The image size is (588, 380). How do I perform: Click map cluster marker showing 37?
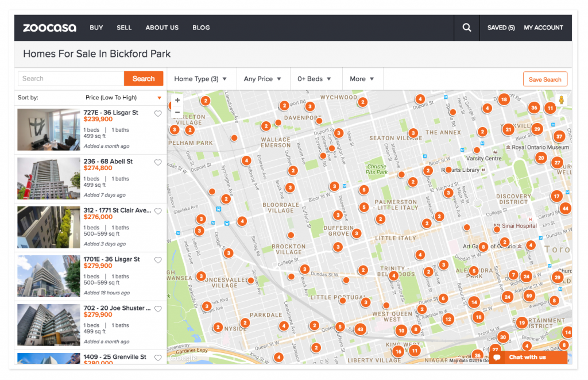[559, 136]
